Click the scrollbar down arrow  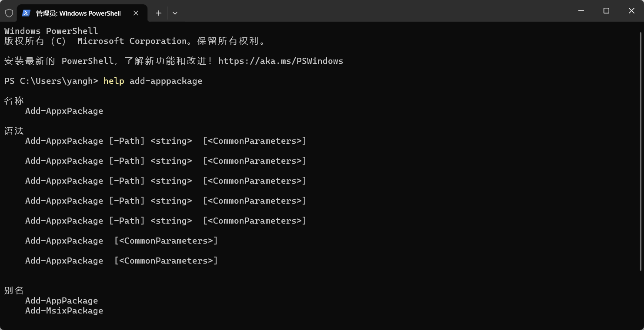[641, 326]
